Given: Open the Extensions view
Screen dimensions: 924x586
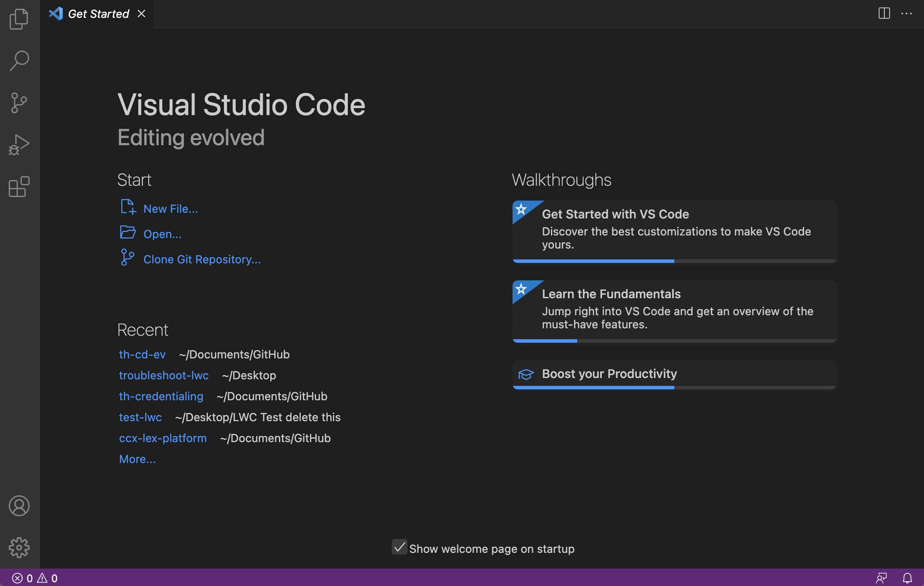Looking at the screenshot, I should (19, 187).
